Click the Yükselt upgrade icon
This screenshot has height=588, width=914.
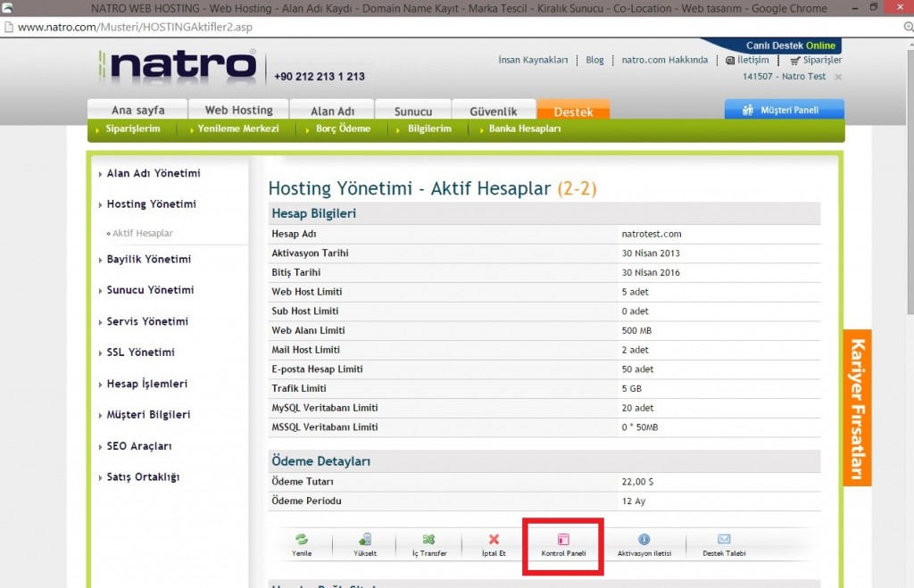(365, 539)
